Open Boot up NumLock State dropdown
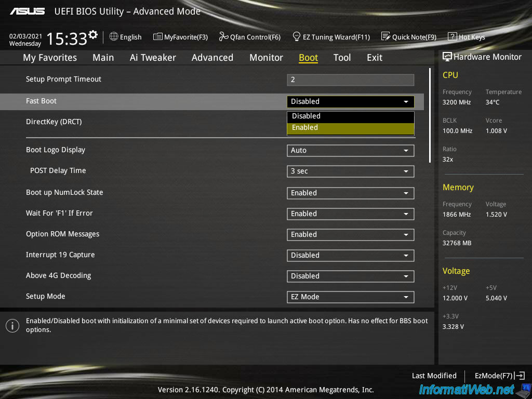 tap(351, 193)
